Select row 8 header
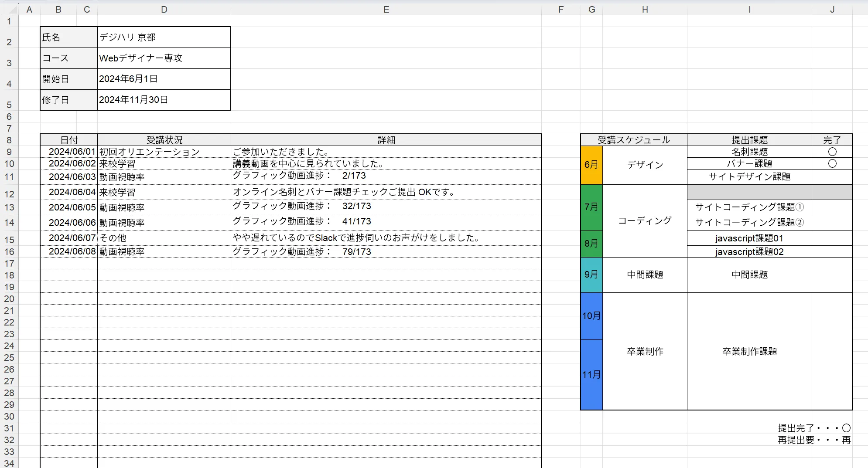The width and height of the screenshot is (868, 468). coord(9,140)
